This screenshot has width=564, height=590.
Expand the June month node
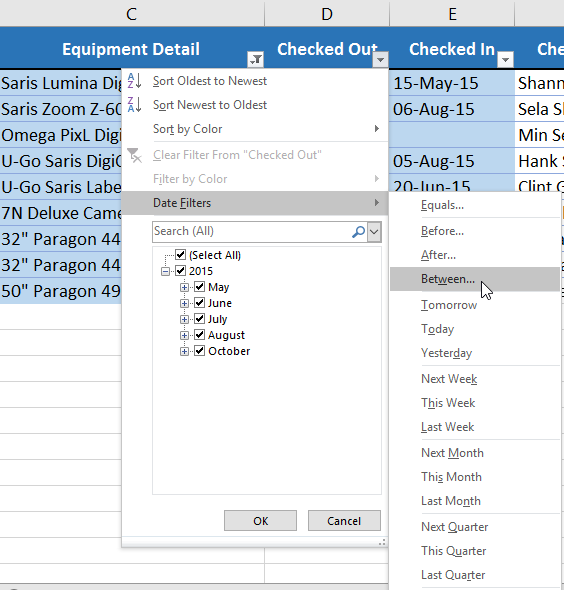(184, 303)
